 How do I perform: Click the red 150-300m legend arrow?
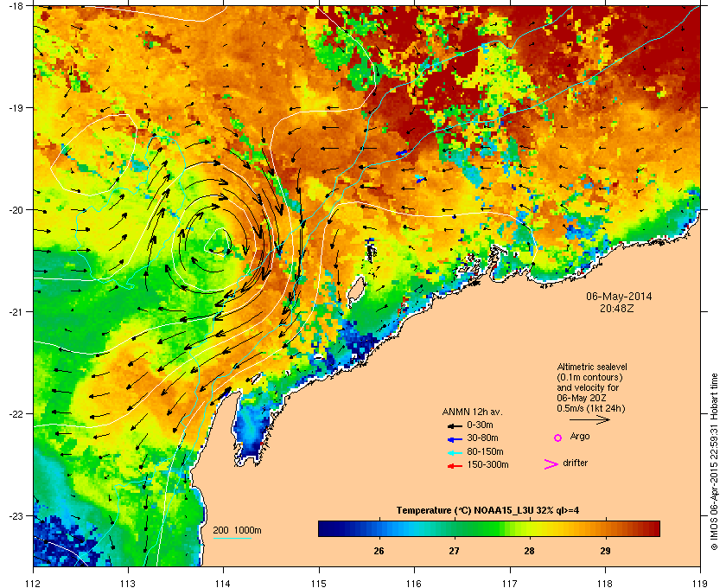point(455,465)
